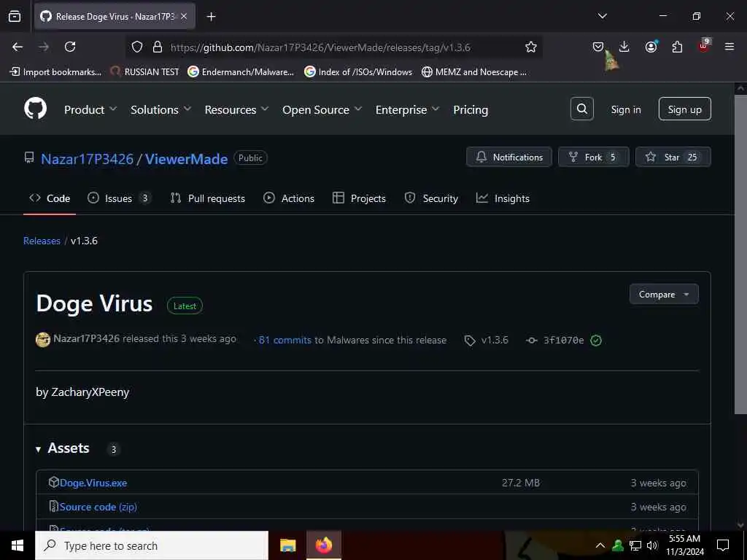Click the GitHub logo in the header
This screenshot has width=747, height=560.
[x=36, y=109]
